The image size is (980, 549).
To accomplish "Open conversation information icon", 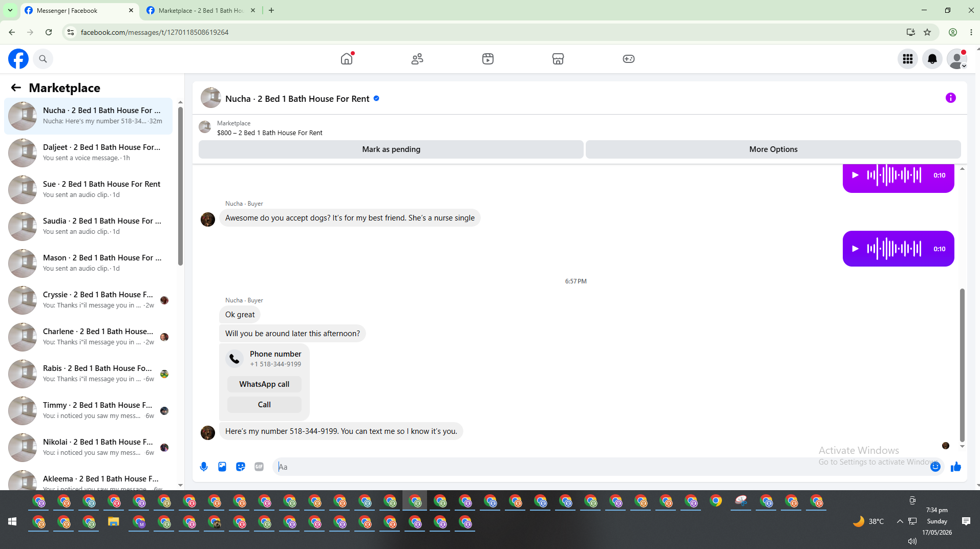I will [951, 98].
